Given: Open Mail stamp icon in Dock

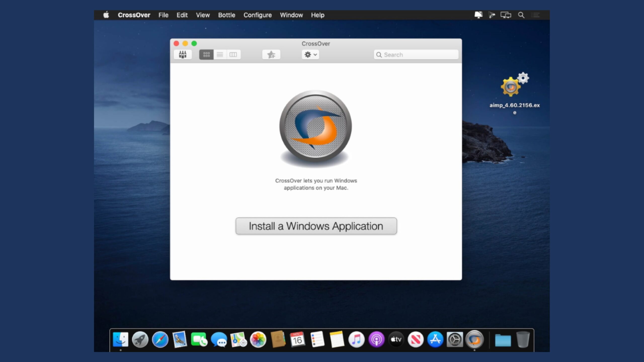Looking at the screenshot, I should point(180,339).
